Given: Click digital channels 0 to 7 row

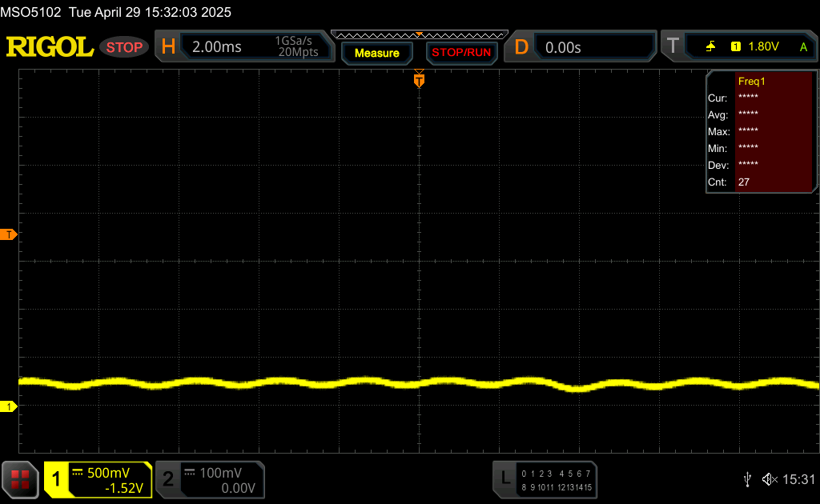Looking at the screenshot, I should point(556,474).
